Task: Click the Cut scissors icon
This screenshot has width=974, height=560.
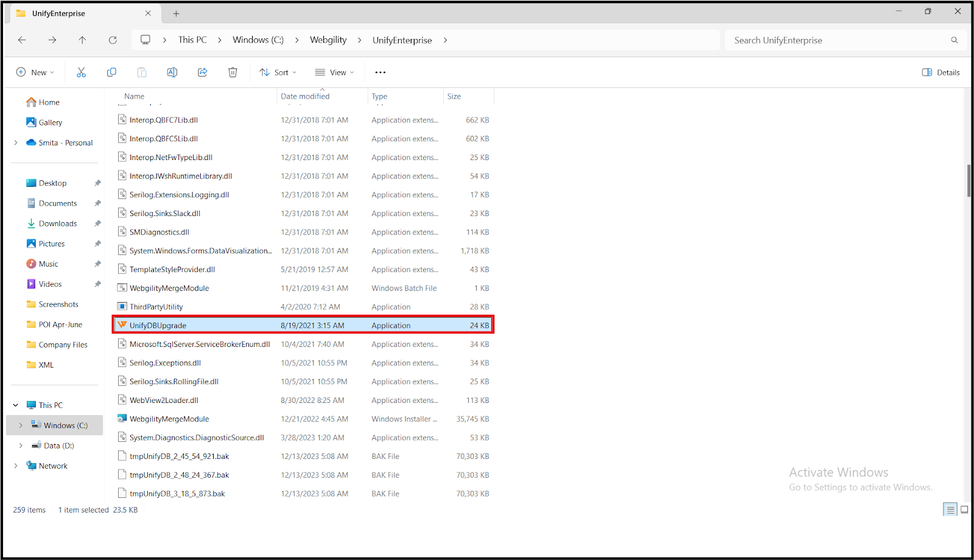Action: [81, 72]
